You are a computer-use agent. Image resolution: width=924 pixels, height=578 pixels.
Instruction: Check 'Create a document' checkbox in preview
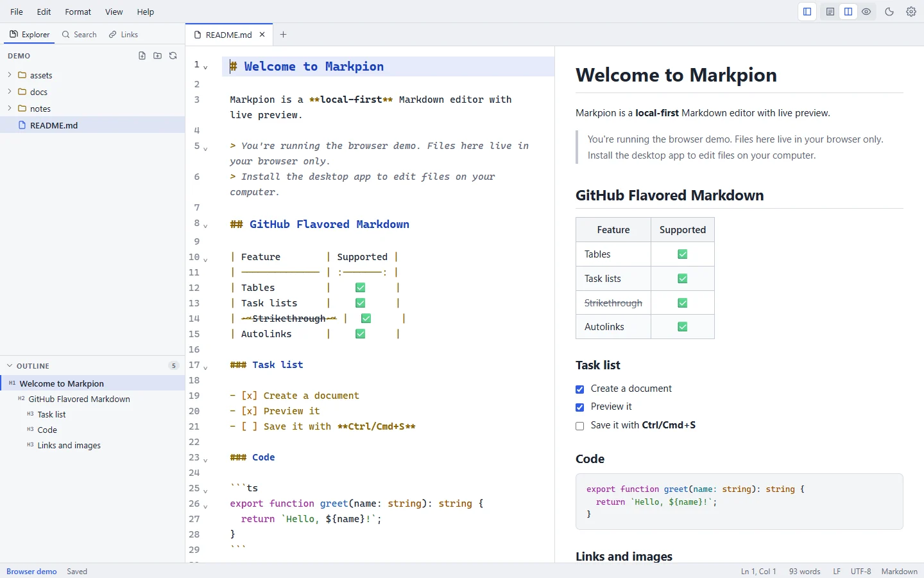pyautogui.click(x=580, y=389)
